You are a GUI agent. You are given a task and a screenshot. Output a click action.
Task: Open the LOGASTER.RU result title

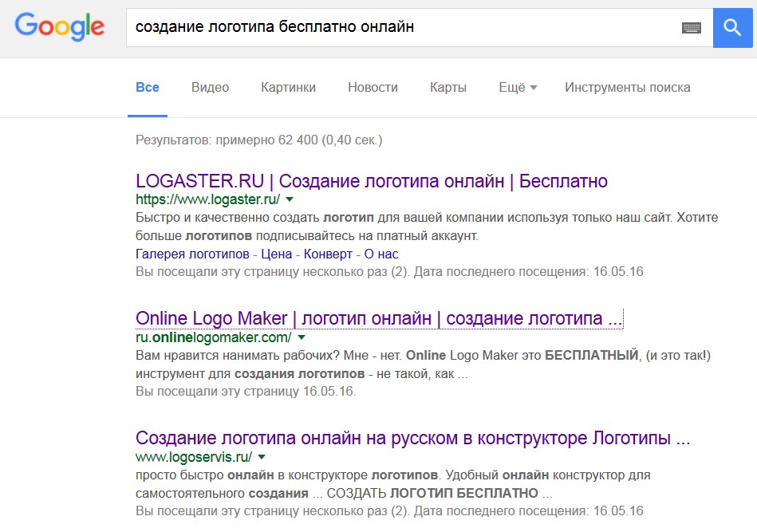coord(372,181)
